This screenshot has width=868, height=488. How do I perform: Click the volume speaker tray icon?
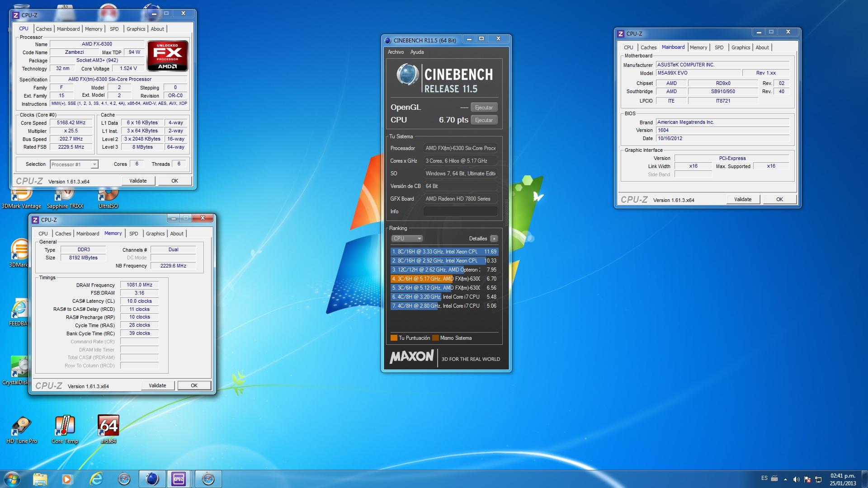(x=796, y=479)
